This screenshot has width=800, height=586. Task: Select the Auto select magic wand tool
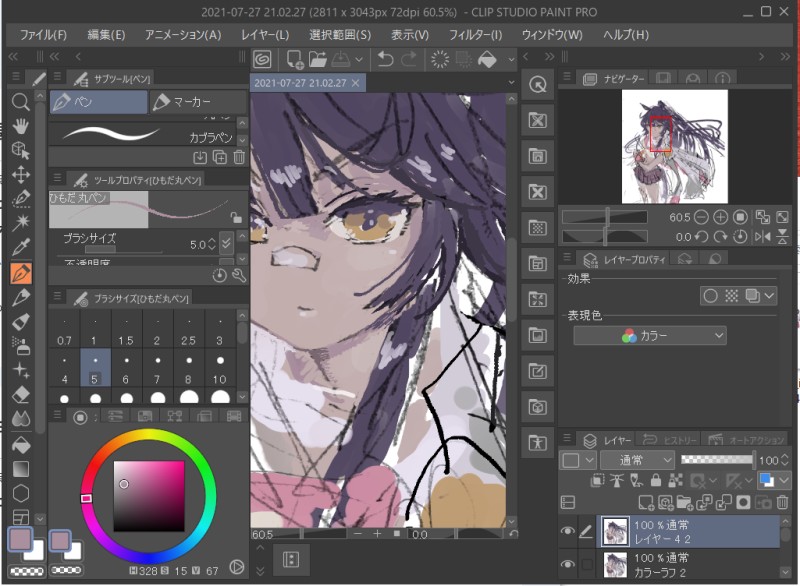tap(20, 223)
